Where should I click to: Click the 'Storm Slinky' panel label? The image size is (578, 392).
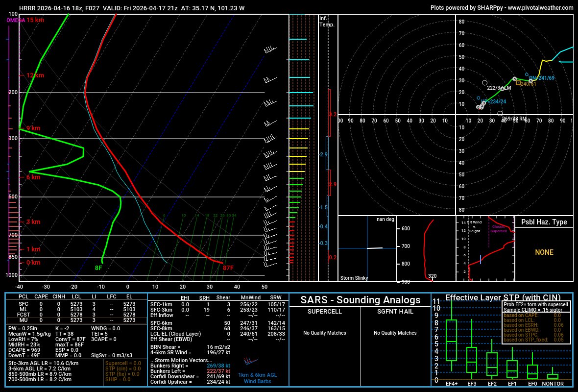[354, 278]
